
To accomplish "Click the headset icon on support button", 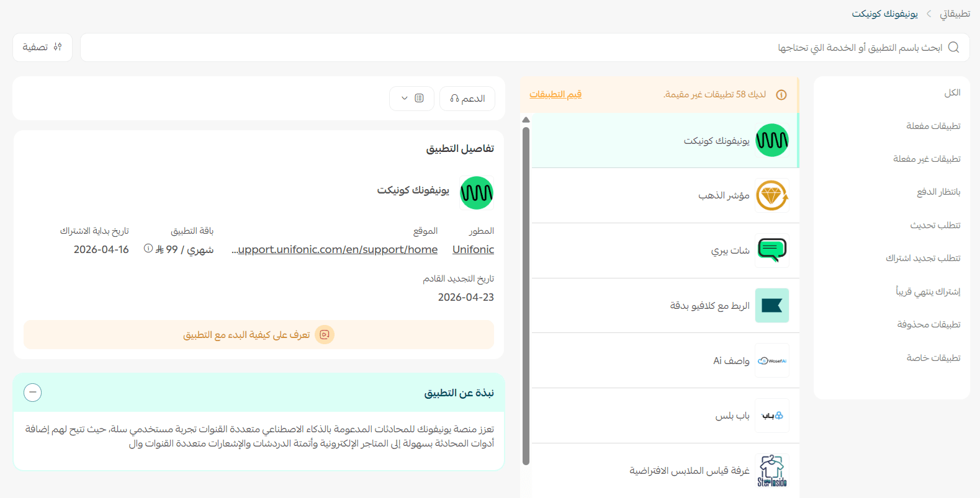I will pyautogui.click(x=454, y=99).
